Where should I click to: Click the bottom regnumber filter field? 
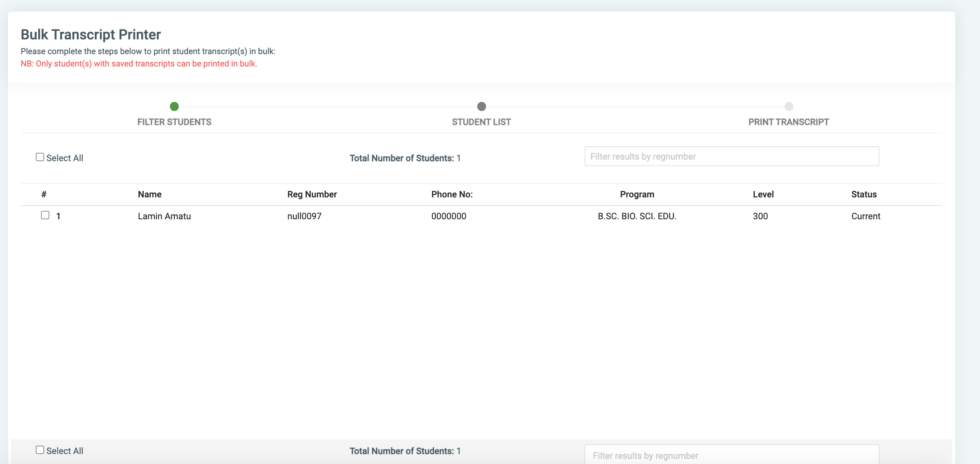732,455
